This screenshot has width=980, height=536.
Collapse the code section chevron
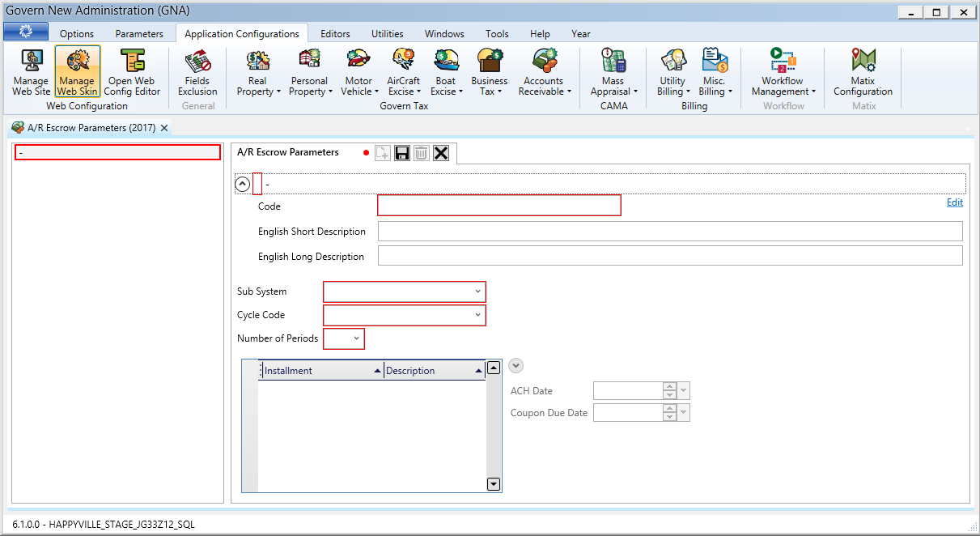coord(242,184)
